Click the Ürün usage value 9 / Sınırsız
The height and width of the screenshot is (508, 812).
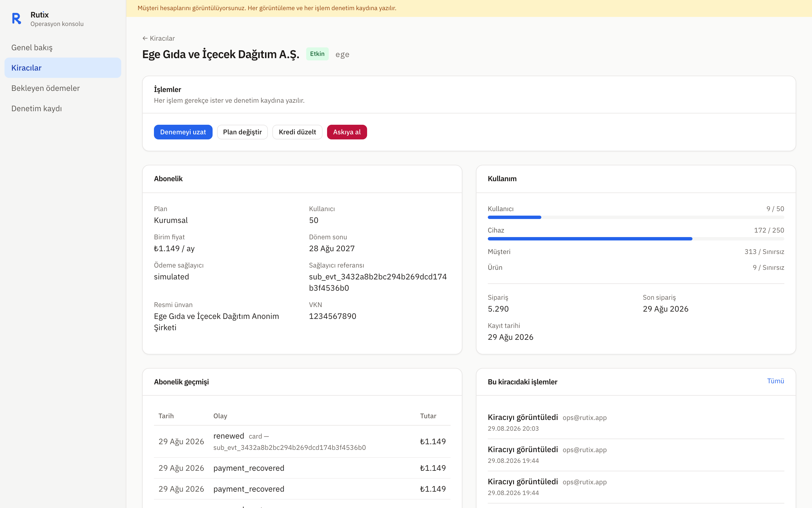768,268
